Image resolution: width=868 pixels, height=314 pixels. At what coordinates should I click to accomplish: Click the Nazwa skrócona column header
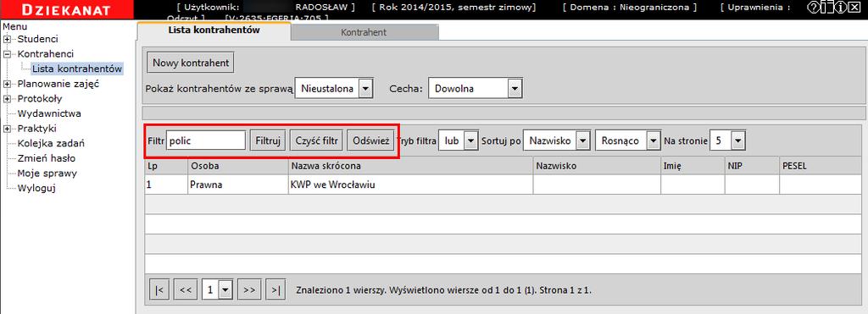pos(411,166)
